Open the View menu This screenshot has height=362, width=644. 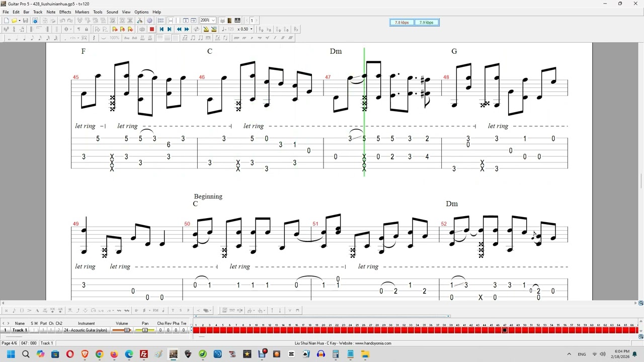[x=126, y=12]
